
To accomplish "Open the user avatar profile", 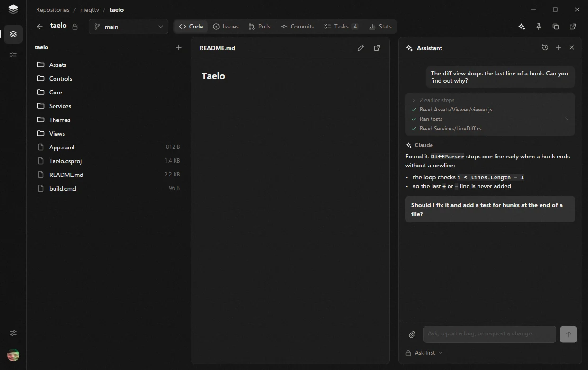I will (x=13, y=355).
